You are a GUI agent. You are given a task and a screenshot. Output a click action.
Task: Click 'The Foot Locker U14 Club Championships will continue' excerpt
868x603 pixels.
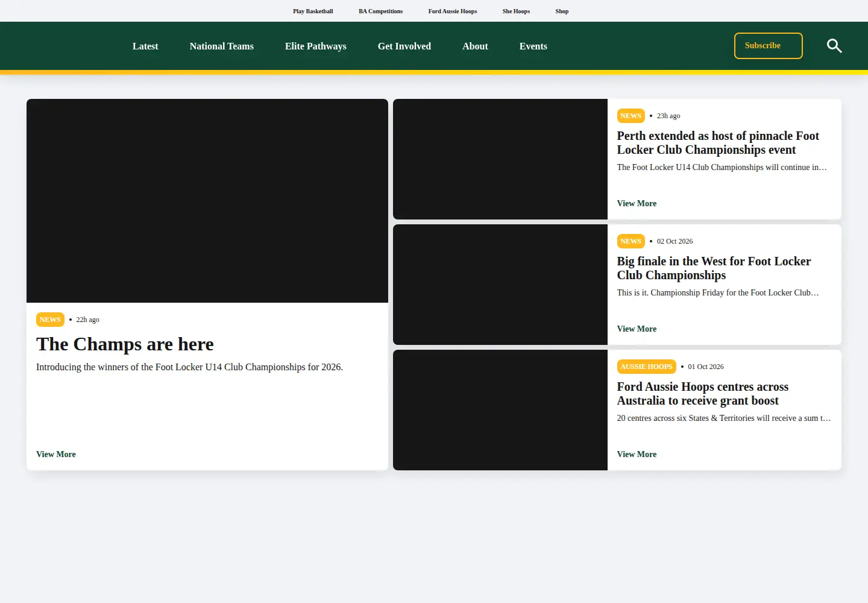722,168
